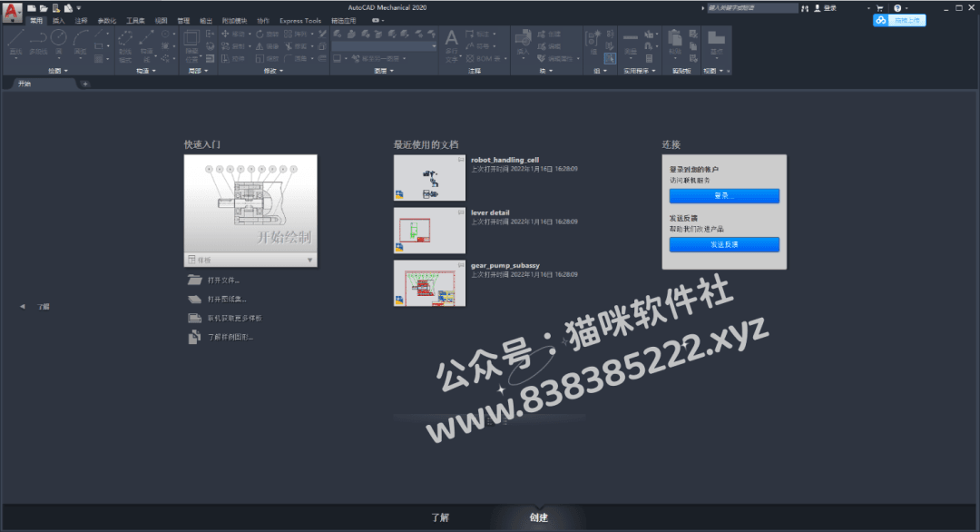
Task: Select the 圆弧 arc tool
Action: [x=80, y=43]
